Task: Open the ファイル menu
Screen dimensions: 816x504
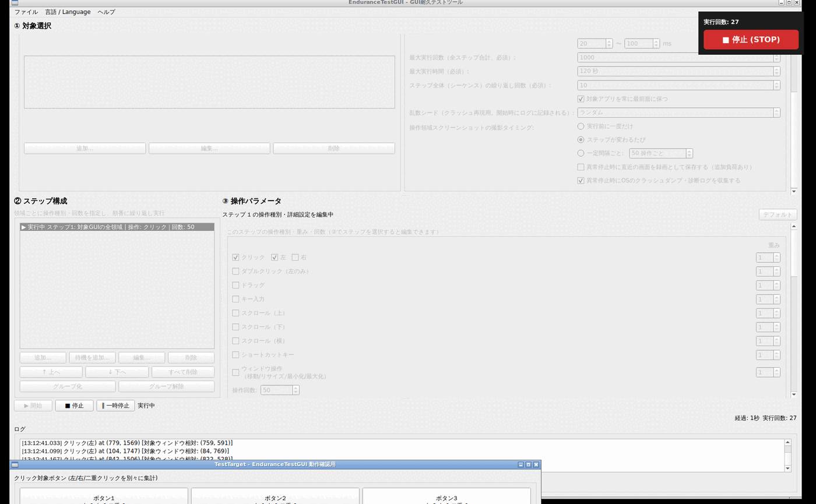Action: [x=26, y=12]
